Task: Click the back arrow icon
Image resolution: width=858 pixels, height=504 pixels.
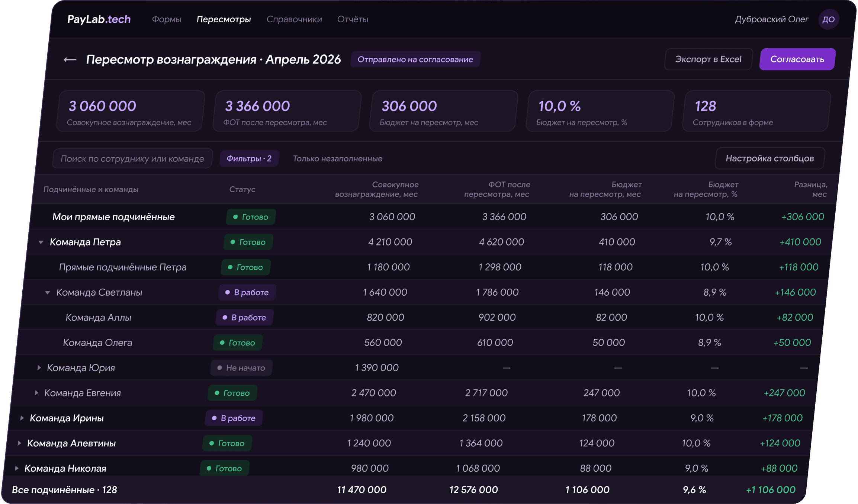Action: click(70, 60)
